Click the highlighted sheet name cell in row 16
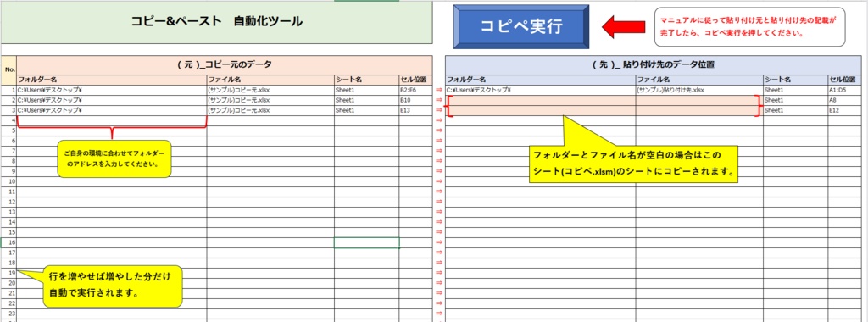 click(366, 242)
